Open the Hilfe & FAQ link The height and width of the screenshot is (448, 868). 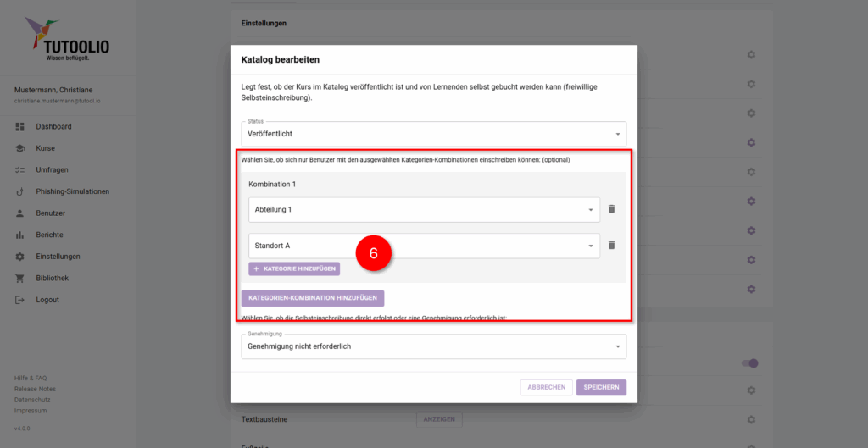click(x=31, y=378)
